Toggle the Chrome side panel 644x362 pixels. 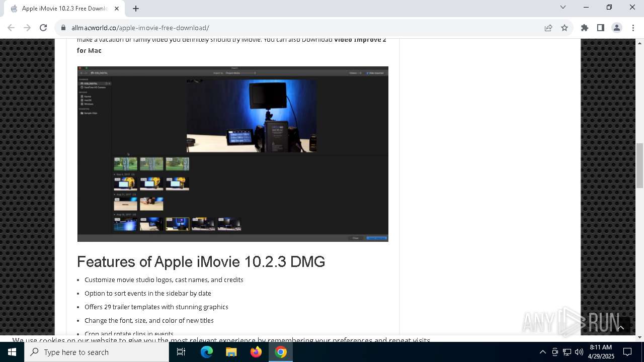coord(601,28)
